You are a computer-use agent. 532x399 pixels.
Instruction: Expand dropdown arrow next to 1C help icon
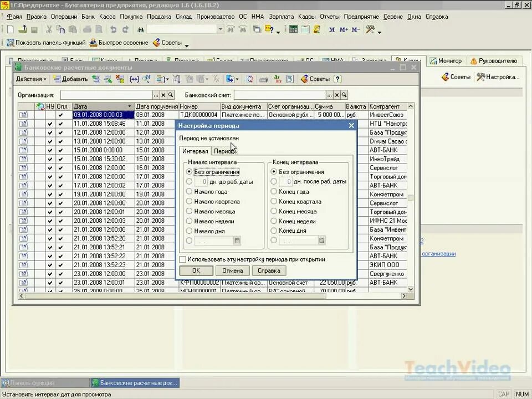278,32
